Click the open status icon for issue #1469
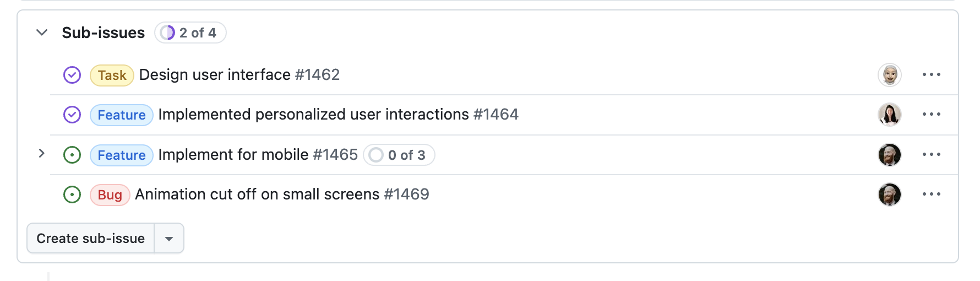This screenshot has width=980, height=281. [x=72, y=194]
